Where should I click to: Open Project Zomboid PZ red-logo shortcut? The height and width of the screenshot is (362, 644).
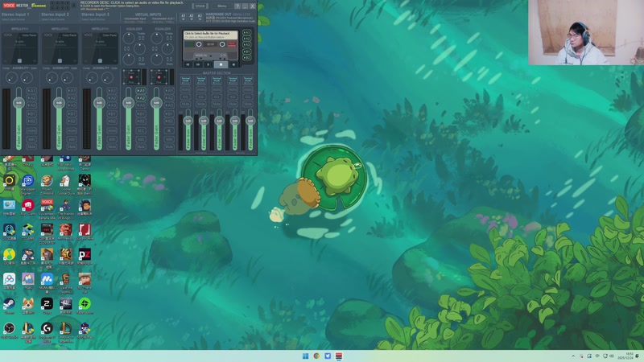coord(85,257)
